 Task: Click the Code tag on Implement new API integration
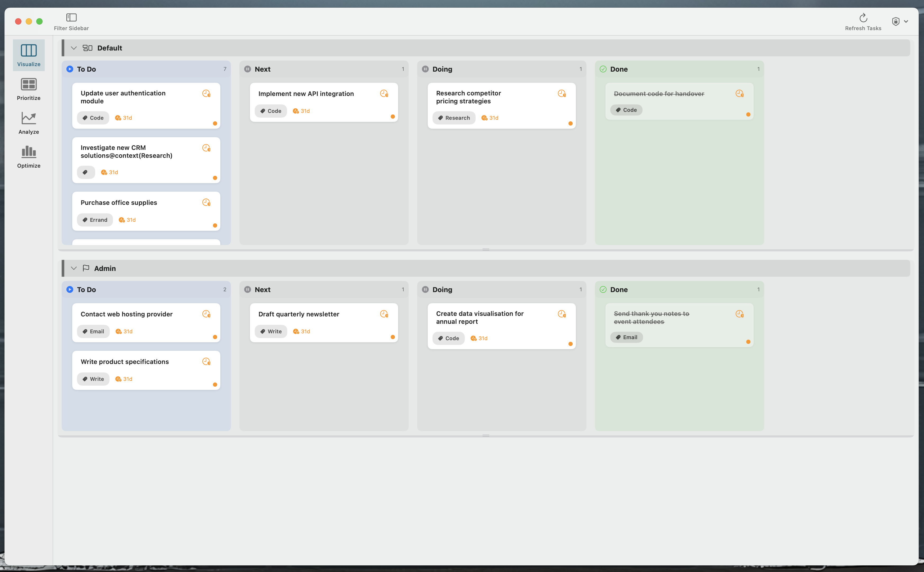tap(271, 111)
